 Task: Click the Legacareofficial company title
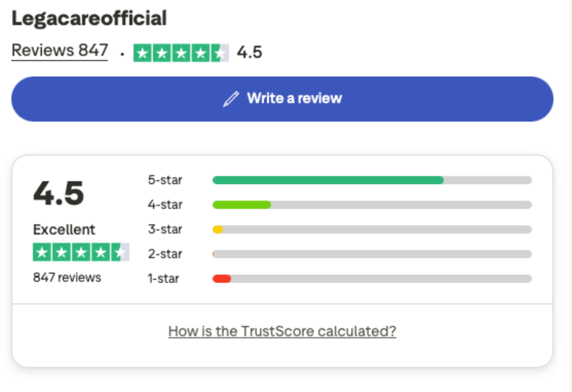click(x=89, y=19)
